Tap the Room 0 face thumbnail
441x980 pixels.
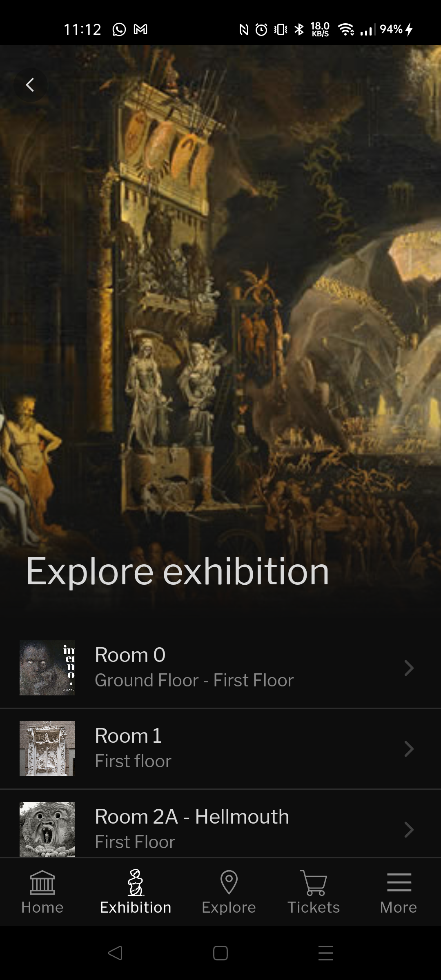pyautogui.click(x=47, y=668)
